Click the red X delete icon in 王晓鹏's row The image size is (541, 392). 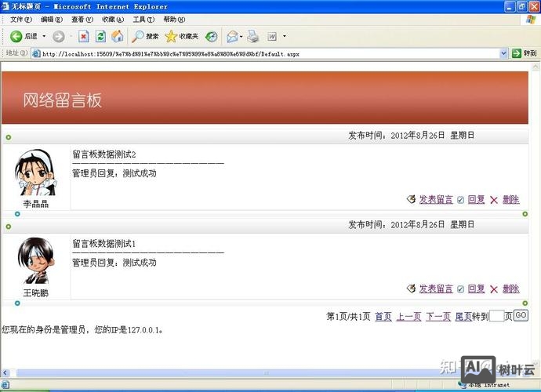pos(494,289)
